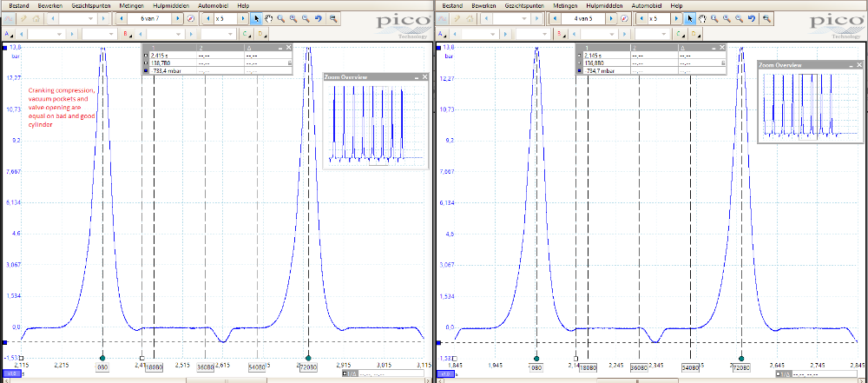Decrease x 5 zoom factor, left window
The image size is (868, 383).
(x=208, y=18)
